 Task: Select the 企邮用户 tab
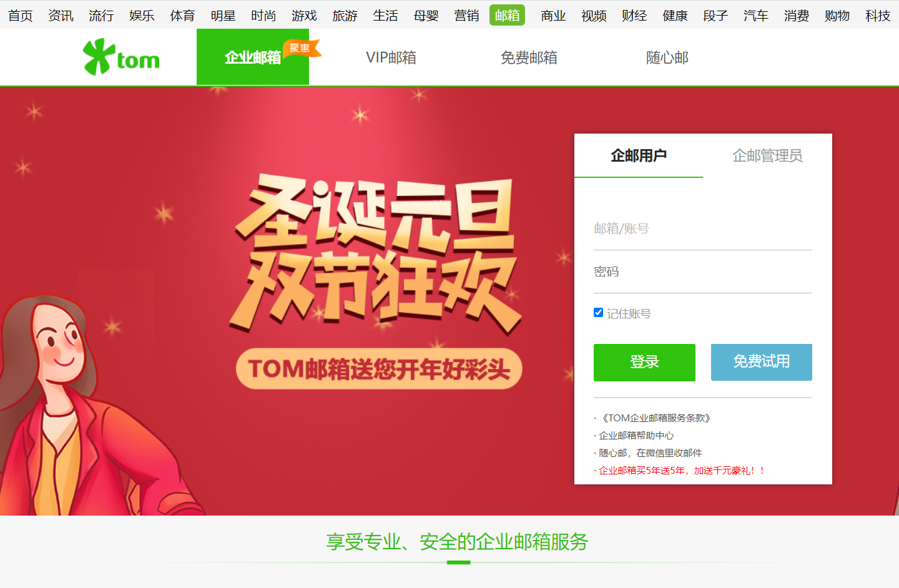pyautogui.click(x=639, y=155)
